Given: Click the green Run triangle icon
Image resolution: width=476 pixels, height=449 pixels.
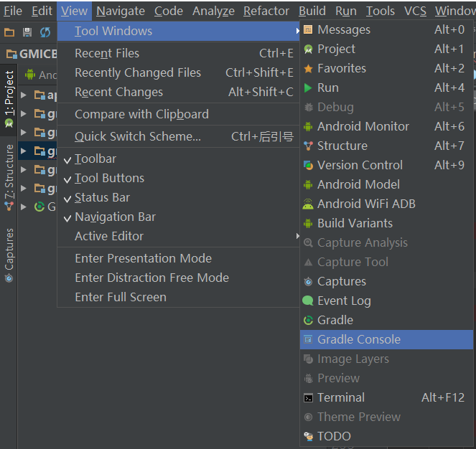Looking at the screenshot, I should (308, 88).
